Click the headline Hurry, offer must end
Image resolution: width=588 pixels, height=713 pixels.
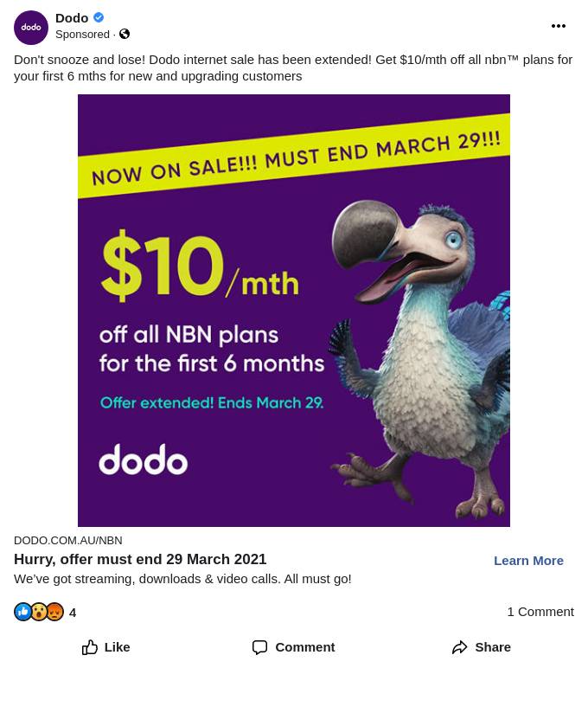point(140,559)
